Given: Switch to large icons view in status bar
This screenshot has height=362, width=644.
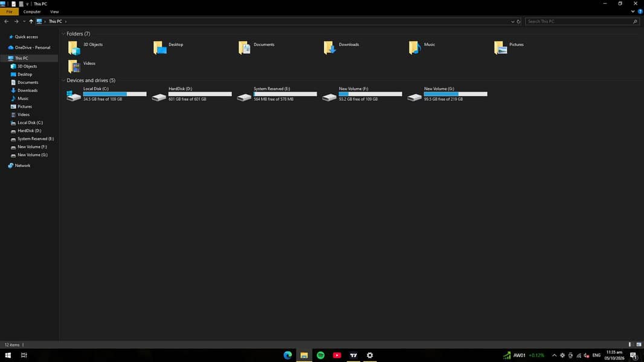Looking at the screenshot, I should pyautogui.click(x=639, y=345).
